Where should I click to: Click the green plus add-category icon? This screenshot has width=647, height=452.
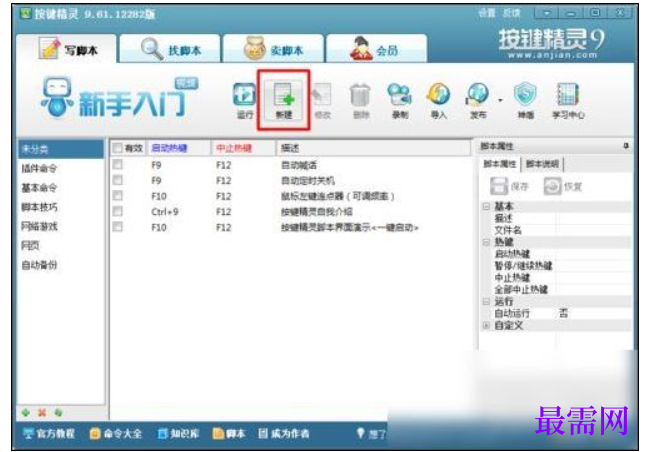(26, 412)
